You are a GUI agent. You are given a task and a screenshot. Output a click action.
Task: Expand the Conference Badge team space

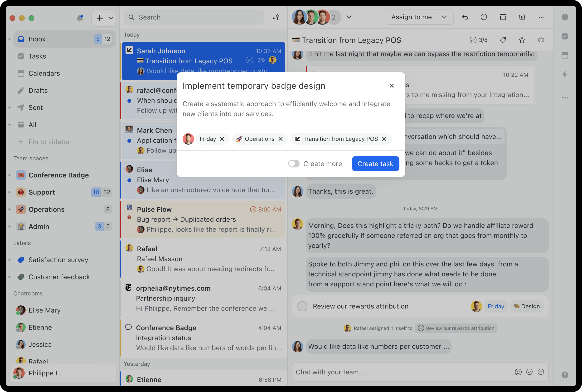10,175
